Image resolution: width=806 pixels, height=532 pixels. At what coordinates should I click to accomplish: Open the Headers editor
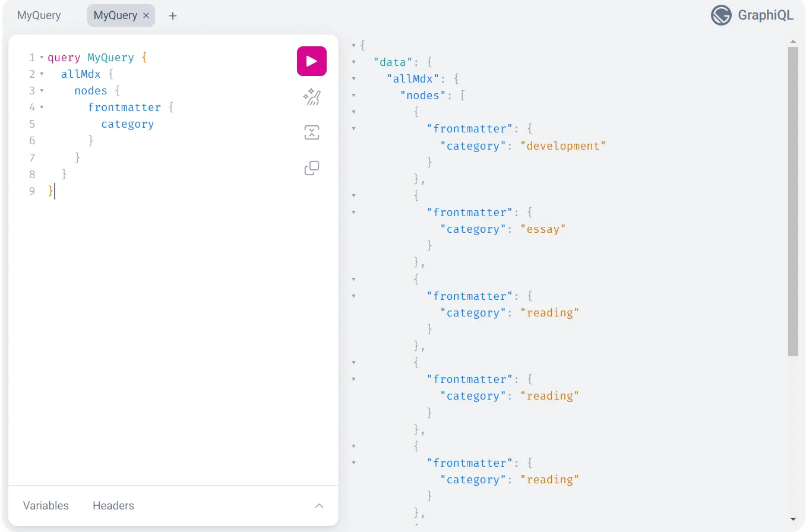point(113,505)
